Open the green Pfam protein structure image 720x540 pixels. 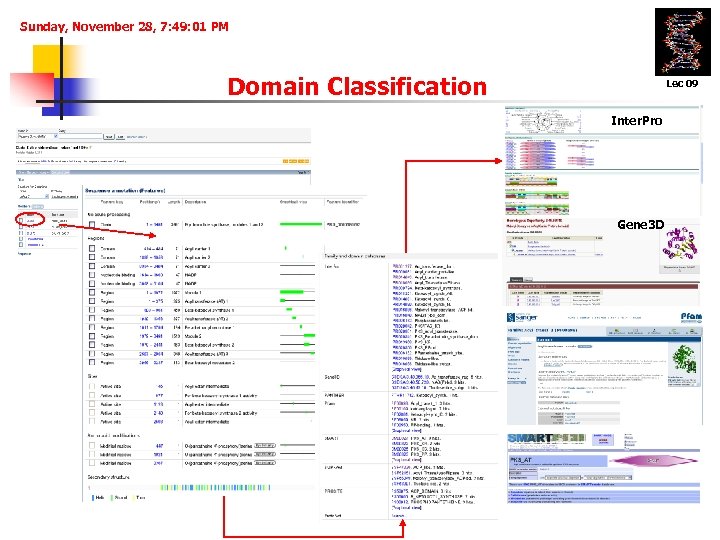click(x=684, y=358)
